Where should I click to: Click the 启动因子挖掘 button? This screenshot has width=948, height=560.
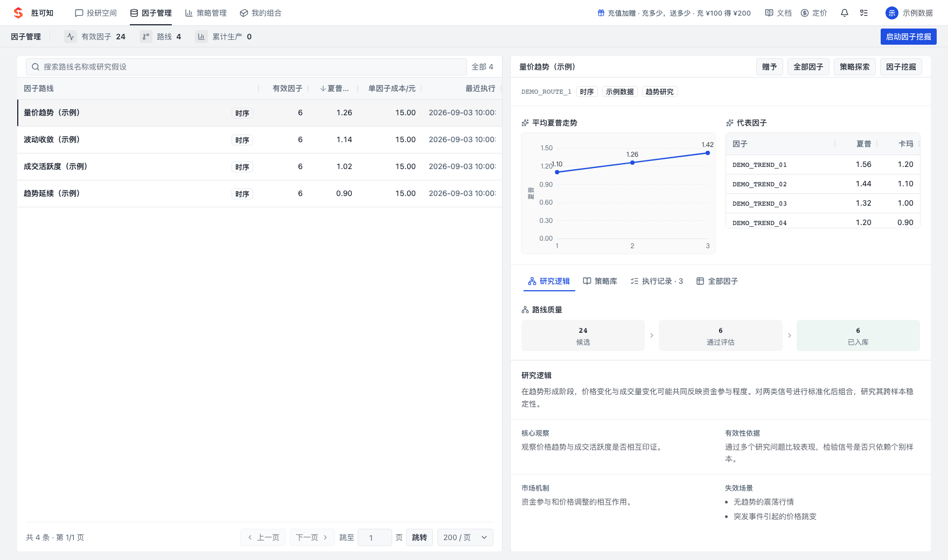click(909, 37)
